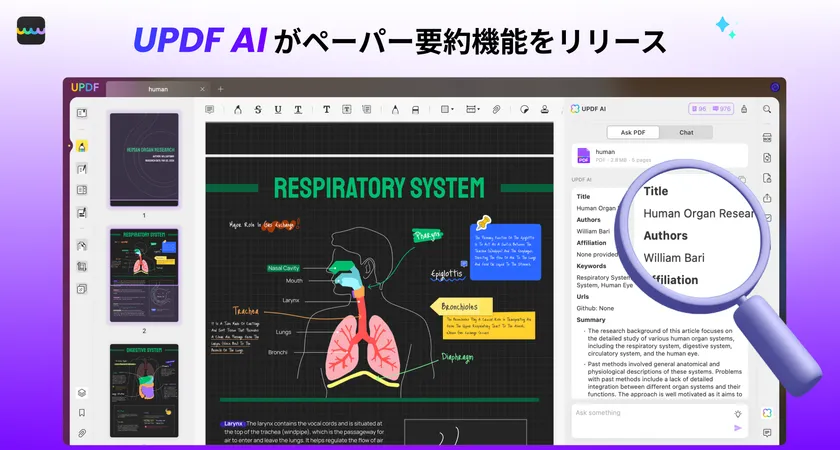Image resolution: width=840 pixels, height=450 pixels.
Task: Switch to the Ask PDF tab
Action: [633, 132]
